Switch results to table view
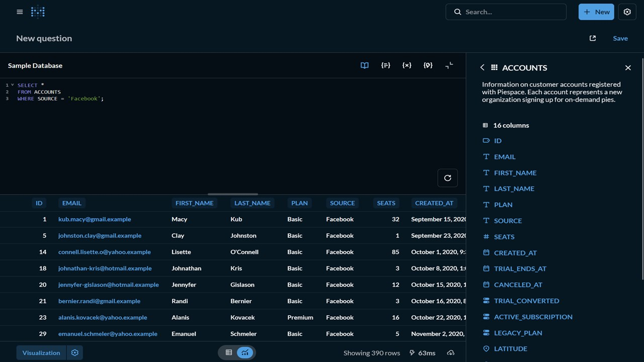Image resolution: width=644 pixels, height=362 pixels. 229,352
